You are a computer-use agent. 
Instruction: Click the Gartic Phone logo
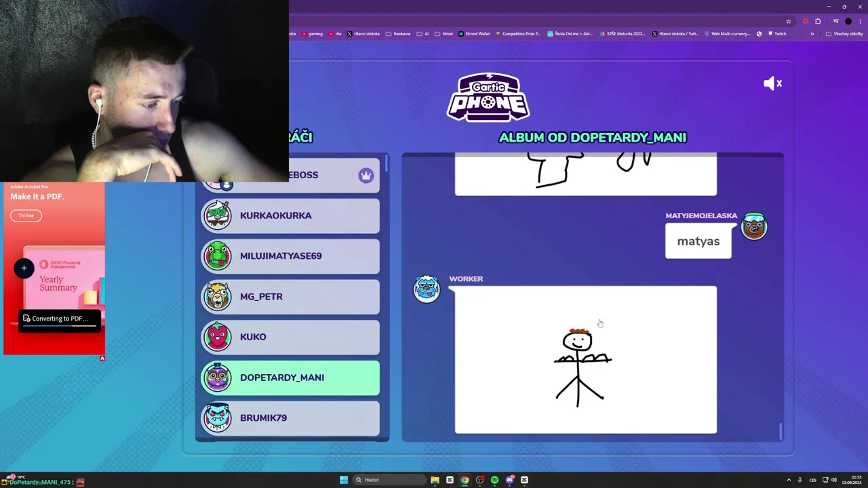(x=488, y=97)
